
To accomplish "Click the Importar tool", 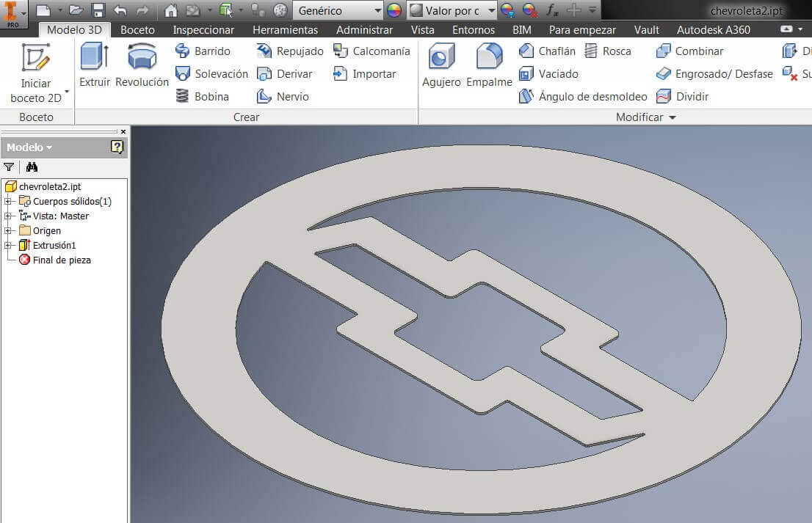I will (x=364, y=74).
